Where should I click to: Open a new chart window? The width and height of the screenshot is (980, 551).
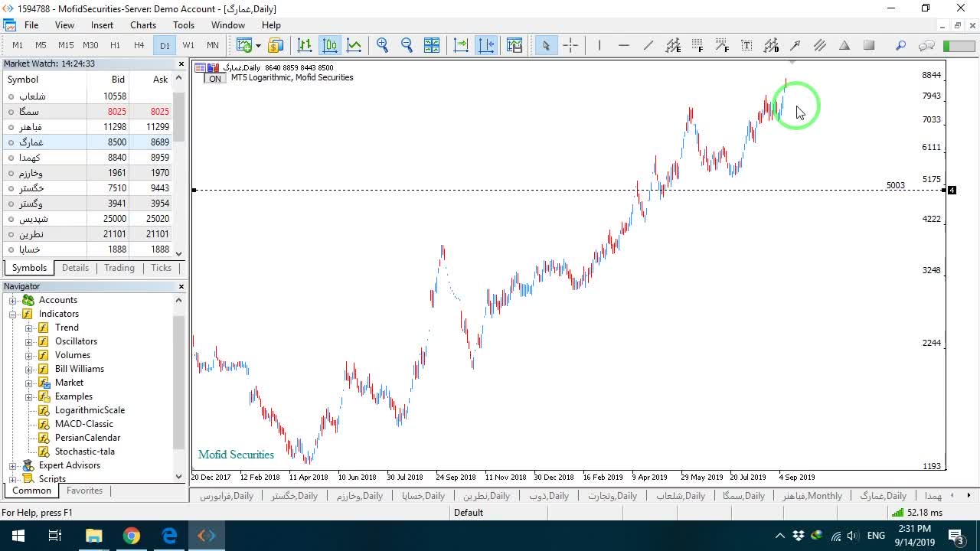[243, 45]
